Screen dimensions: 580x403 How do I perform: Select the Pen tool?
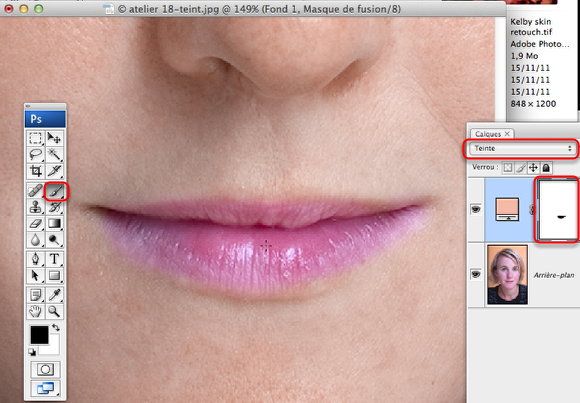36,259
